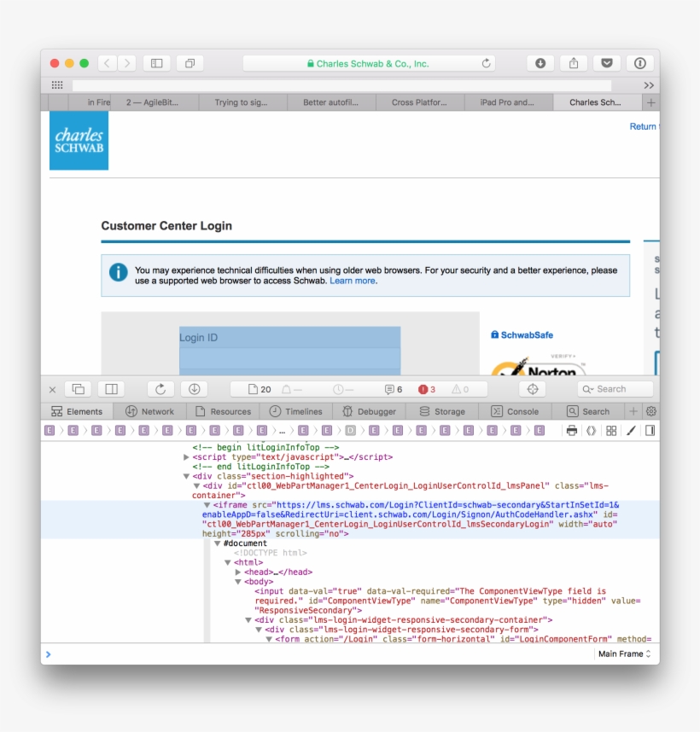700x732 pixels.
Task: Switch to the 'Cross Platfor...' tab
Action: (x=419, y=102)
